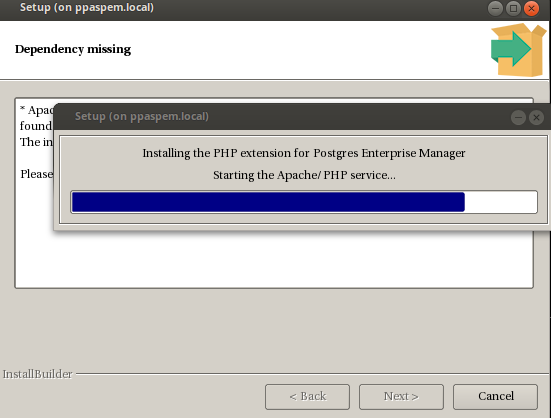Close the progress dialog window
This screenshot has height=418, width=551.
click(537, 117)
